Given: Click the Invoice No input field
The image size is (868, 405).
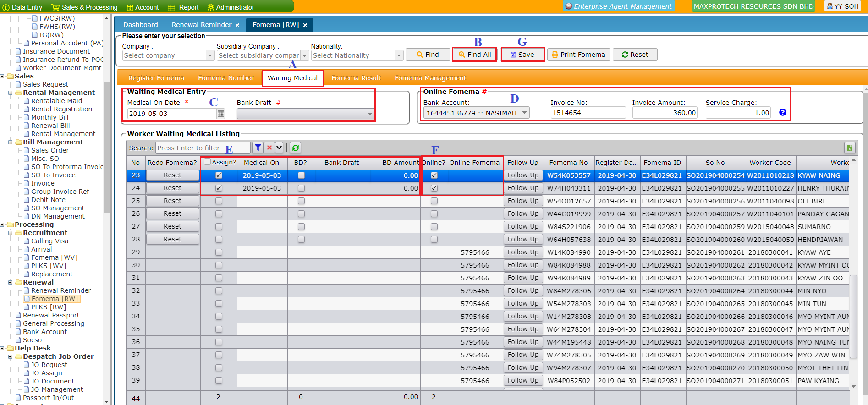Looking at the screenshot, I should 588,113.
